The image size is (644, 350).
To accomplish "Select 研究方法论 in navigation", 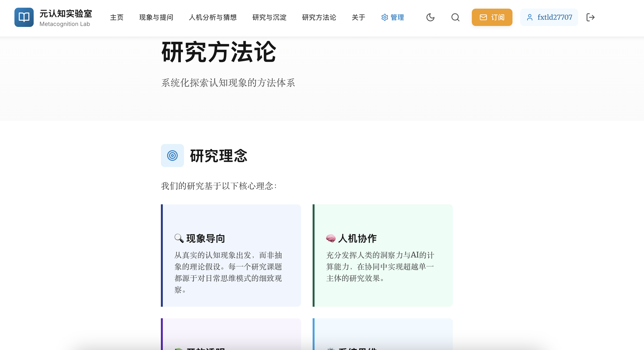I will (319, 17).
